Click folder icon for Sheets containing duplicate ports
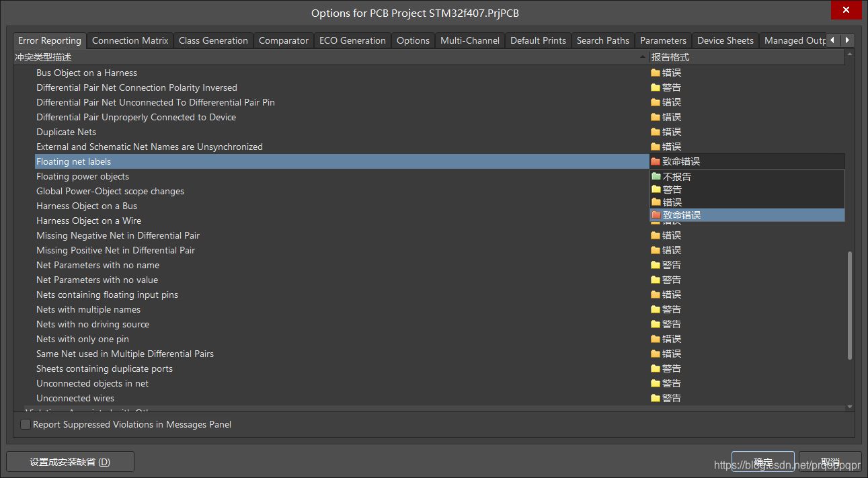 656,368
